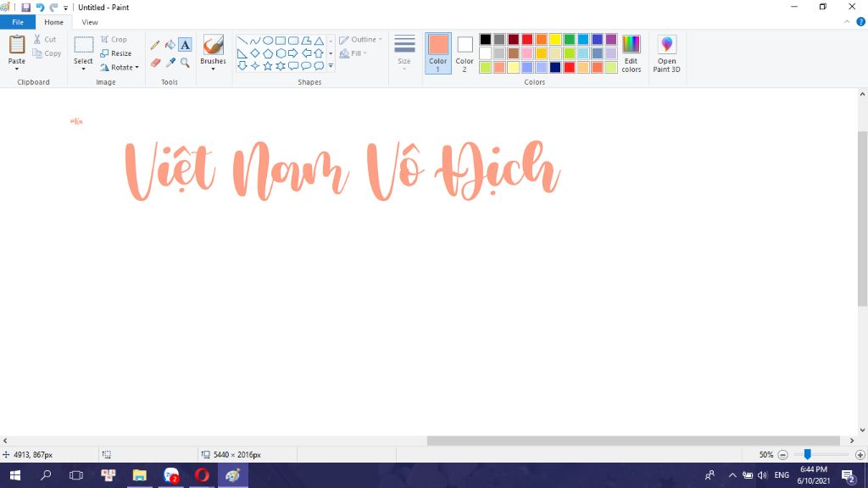Click the Undo arrow icon
The height and width of the screenshot is (488, 868).
coord(40,7)
